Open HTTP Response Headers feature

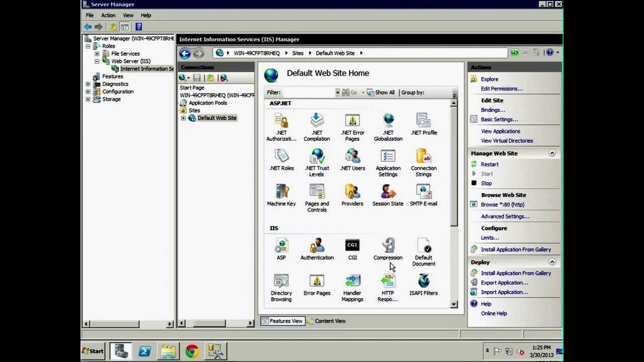click(x=388, y=288)
